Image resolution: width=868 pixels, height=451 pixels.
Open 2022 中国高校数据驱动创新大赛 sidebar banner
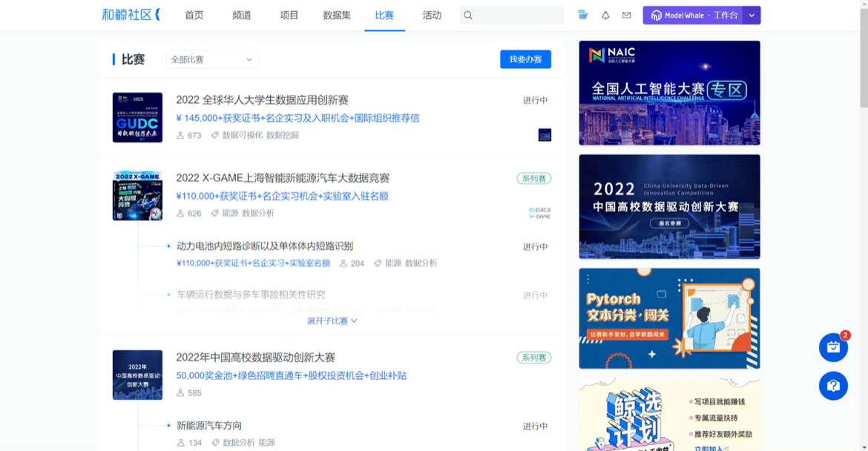point(669,206)
